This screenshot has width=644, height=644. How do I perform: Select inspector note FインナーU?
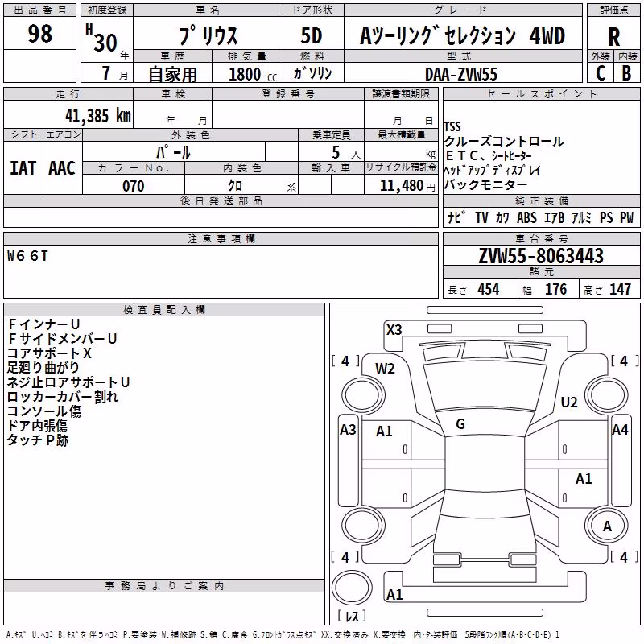(44, 324)
